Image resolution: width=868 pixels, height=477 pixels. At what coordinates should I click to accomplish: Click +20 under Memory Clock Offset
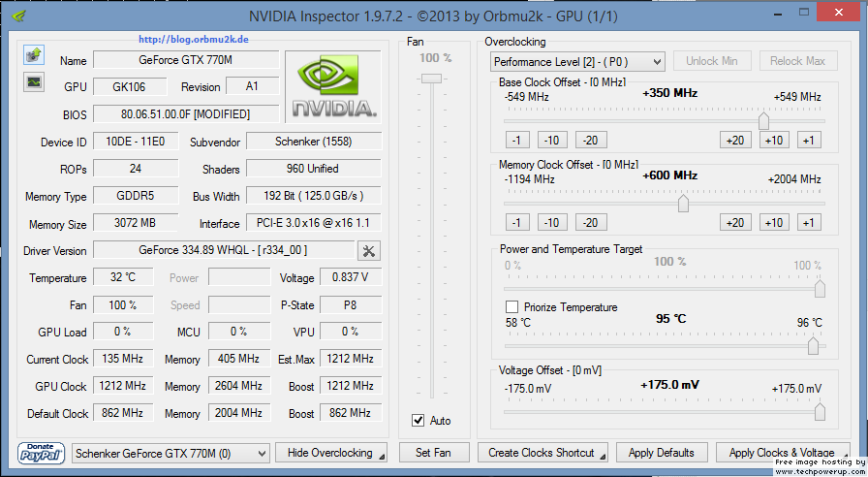[735, 223]
